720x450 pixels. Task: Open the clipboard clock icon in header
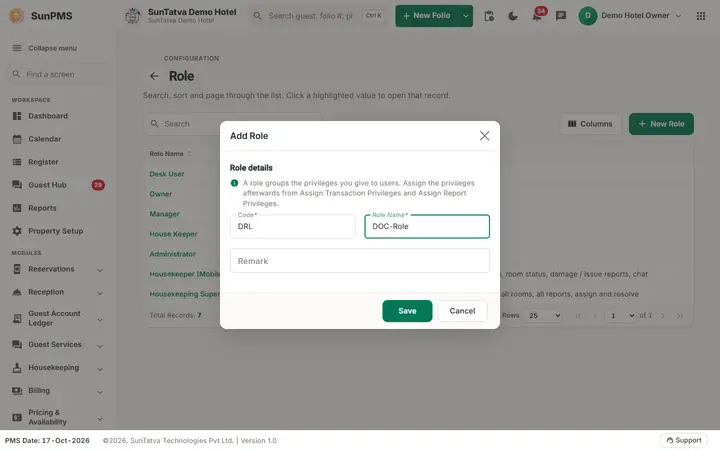tap(489, 16)
